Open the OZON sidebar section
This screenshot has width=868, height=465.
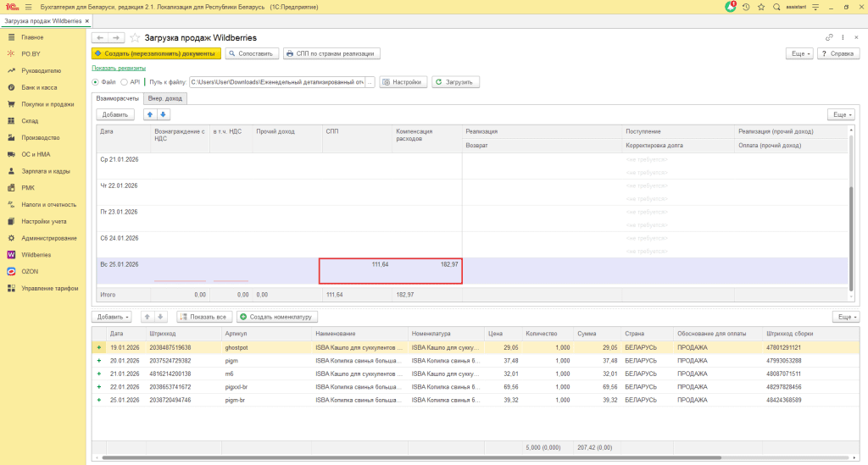30,272
